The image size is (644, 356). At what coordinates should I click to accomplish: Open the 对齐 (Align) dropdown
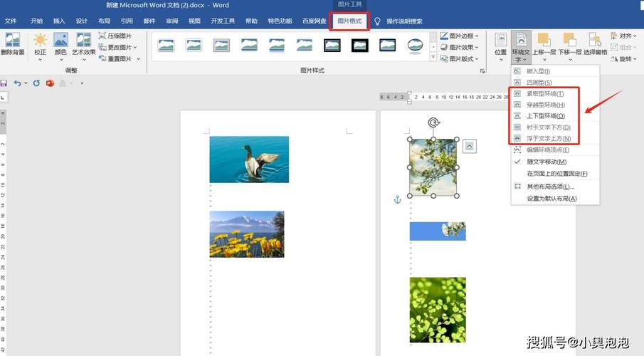[623, 36]
